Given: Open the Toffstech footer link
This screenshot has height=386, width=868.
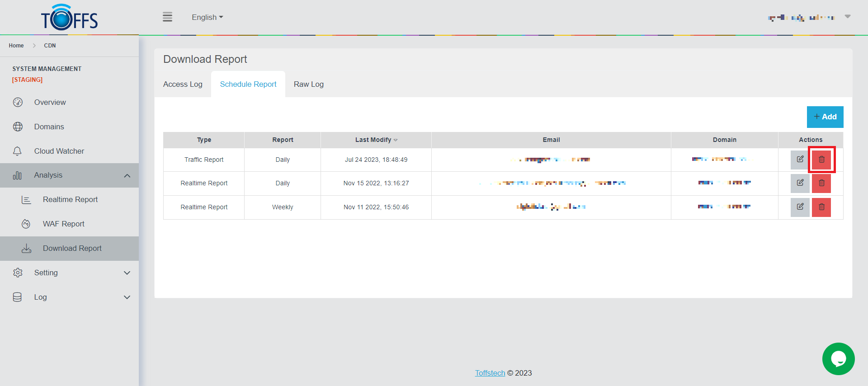Looking at the screenshot, I should [x=490, y=373].
